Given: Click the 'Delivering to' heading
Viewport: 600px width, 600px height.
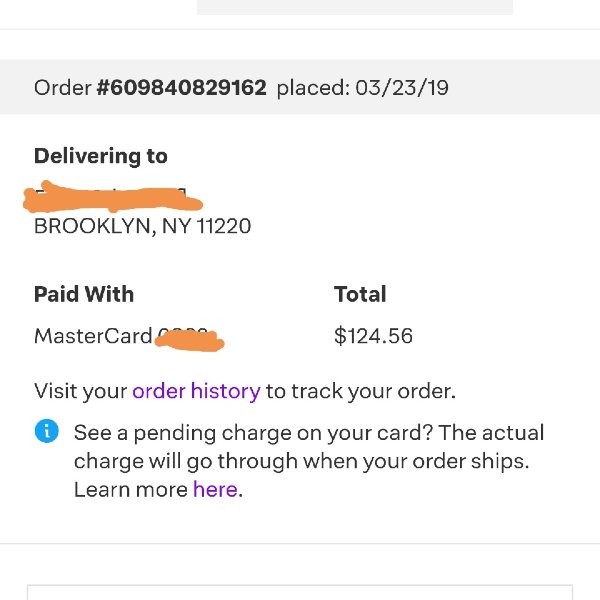Looking at the screenshot, I should [x=101, y=156].
